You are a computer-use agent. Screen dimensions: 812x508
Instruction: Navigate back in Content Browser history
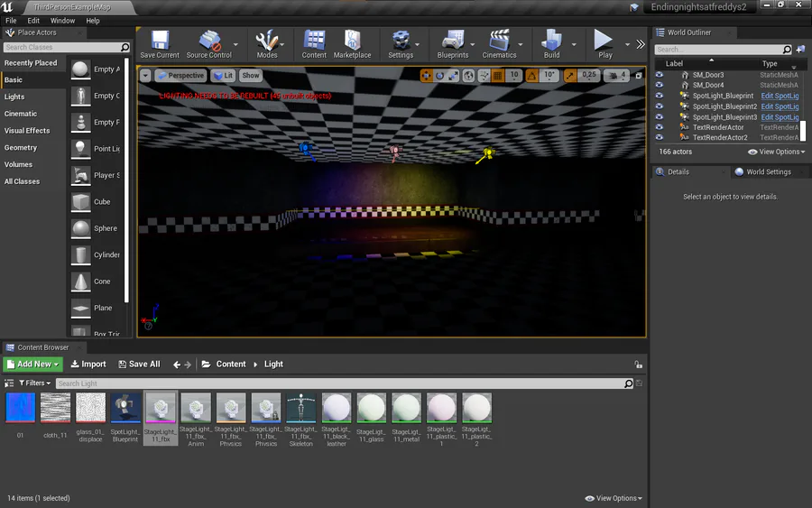point(177,365)
